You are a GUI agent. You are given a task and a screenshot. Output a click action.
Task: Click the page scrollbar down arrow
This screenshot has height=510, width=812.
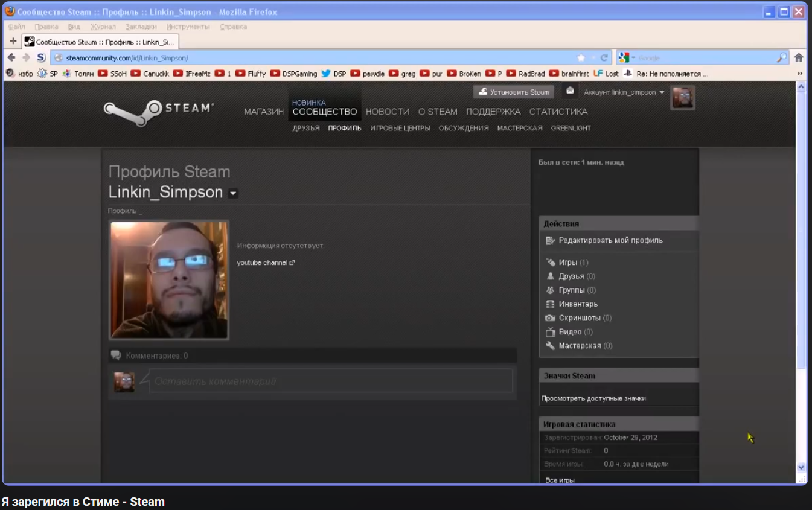click(801, 467)
